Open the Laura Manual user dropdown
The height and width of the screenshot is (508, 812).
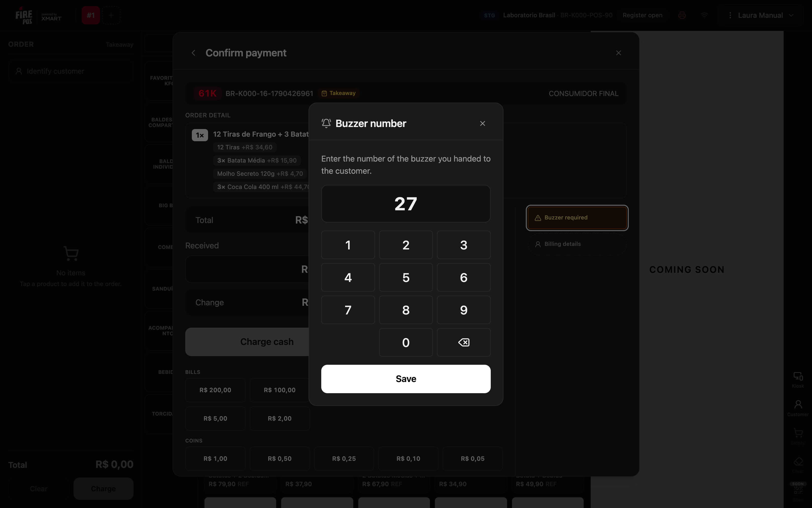tap(765, 15)
